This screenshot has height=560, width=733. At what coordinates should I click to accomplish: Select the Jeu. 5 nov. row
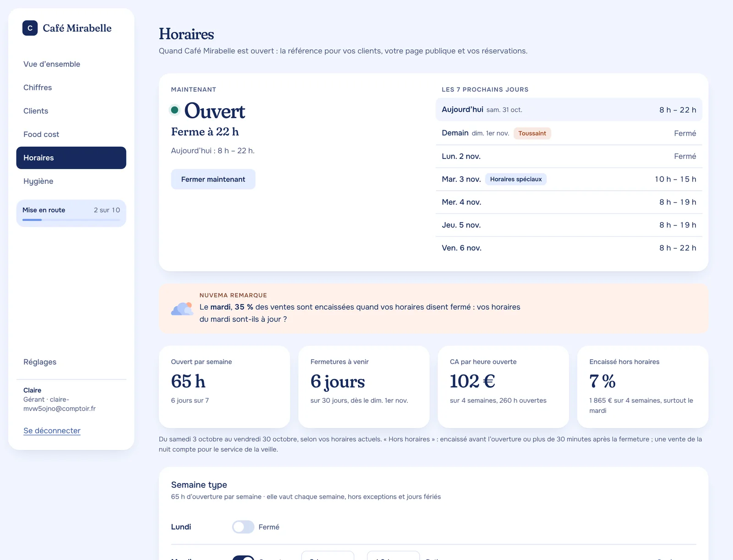[569, 225]
